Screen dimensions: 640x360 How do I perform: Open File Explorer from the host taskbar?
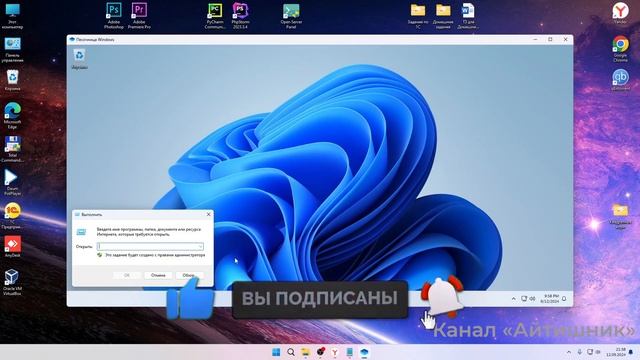[x=305, y=352]
